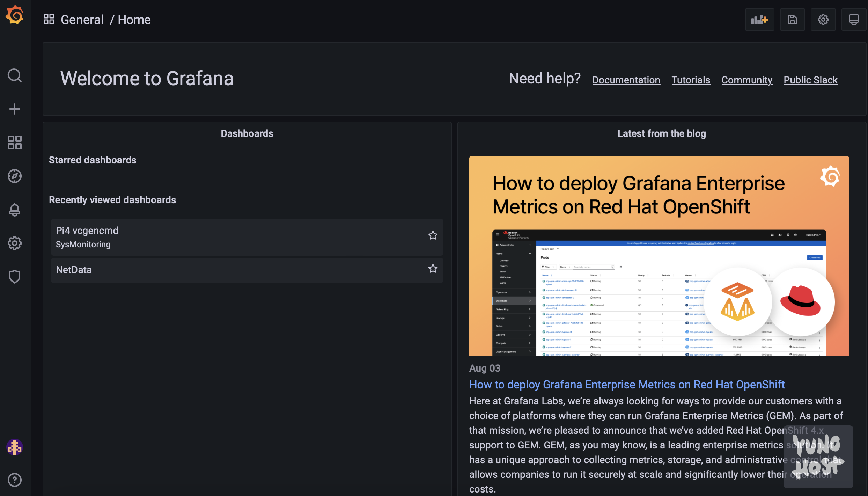Open the Create plus menu

click(15, 109)
